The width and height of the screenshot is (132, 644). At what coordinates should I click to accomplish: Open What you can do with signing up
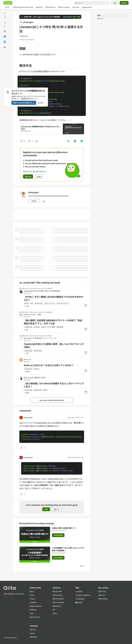pyautogui.click(x=35, y=171)
